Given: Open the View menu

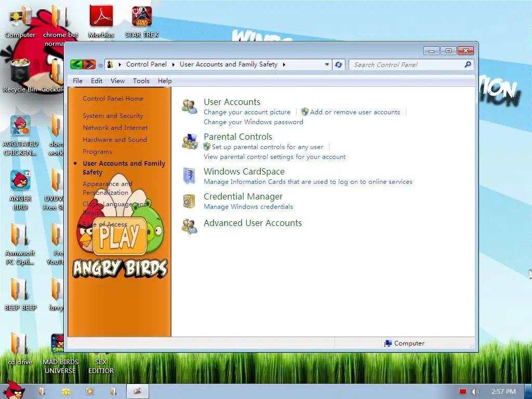Looking at the screenshot, I should click(117, 81).
